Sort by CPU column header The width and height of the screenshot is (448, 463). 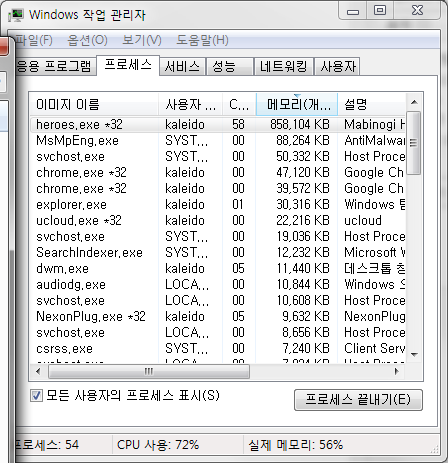coord(239,105)
